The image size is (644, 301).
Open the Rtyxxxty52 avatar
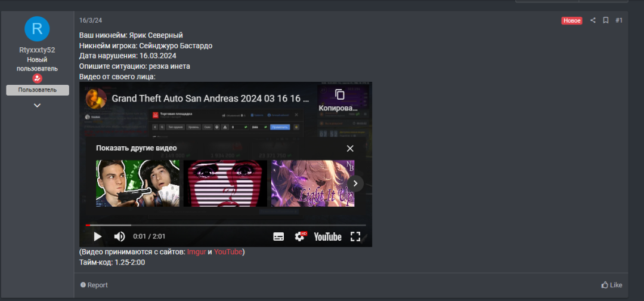point(37,29)
